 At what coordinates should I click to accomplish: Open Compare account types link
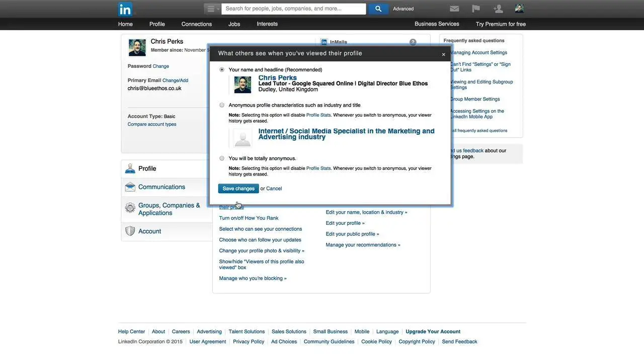tap(152, 124)
